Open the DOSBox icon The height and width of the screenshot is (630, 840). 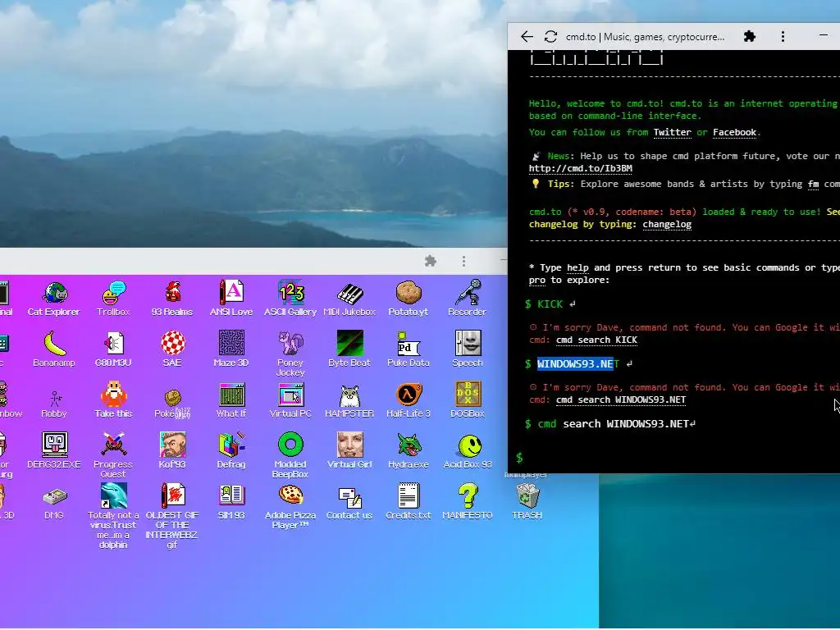[x=467, y=400]
